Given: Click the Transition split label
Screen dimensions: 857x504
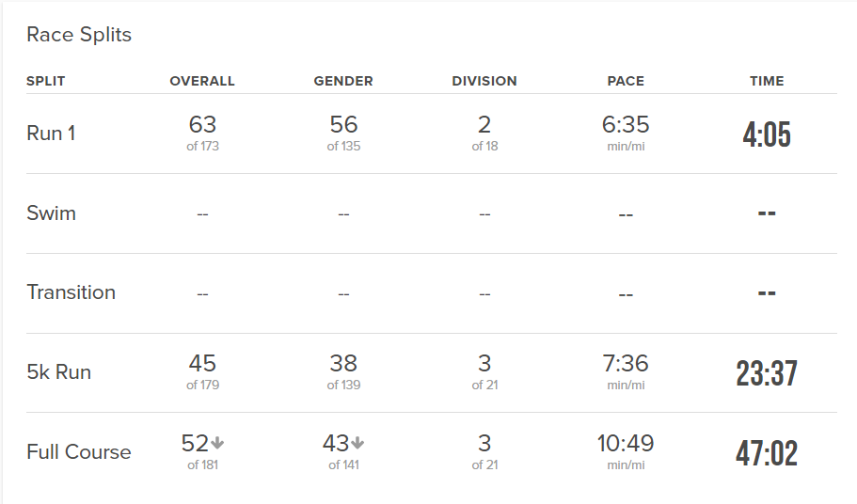Looking at the screenshot, I should 71,292.
